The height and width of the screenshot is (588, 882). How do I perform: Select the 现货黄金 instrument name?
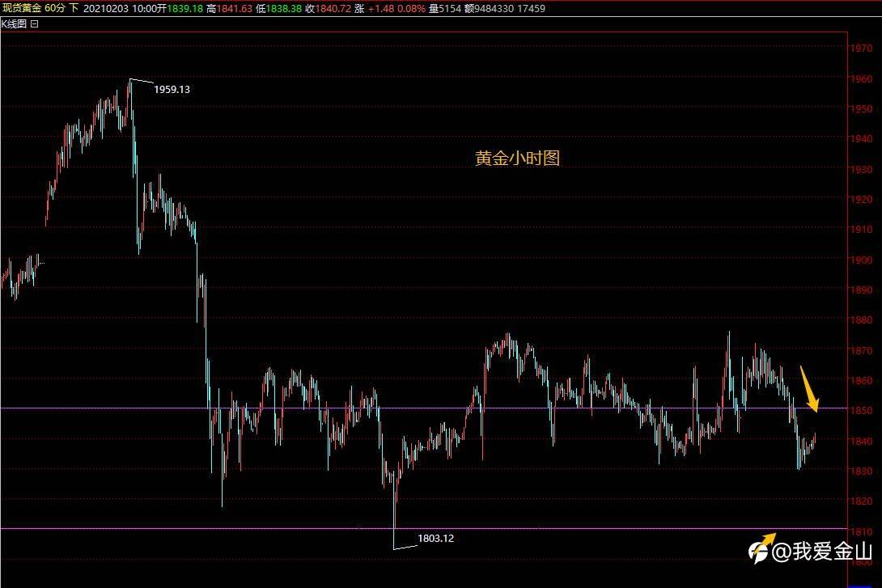(22, 8)
